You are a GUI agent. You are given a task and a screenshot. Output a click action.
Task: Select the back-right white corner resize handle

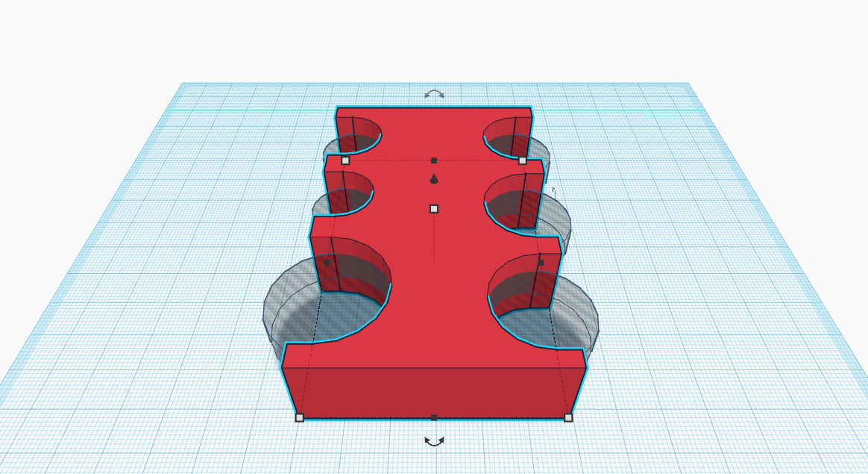522,160
